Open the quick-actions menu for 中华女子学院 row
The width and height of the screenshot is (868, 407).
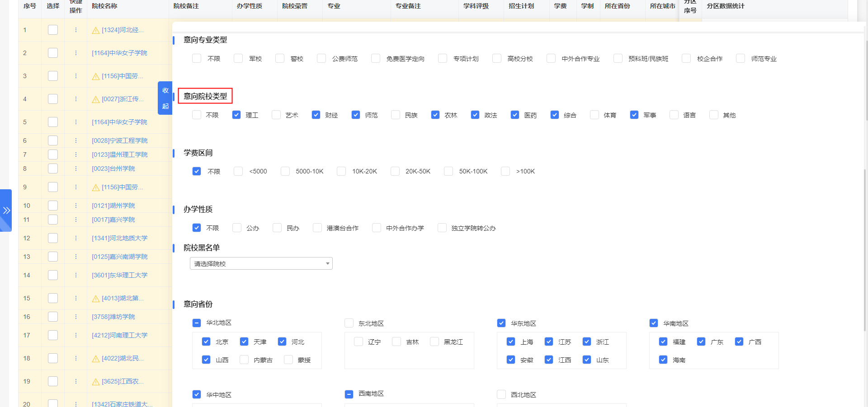click(x=75, y=52)
